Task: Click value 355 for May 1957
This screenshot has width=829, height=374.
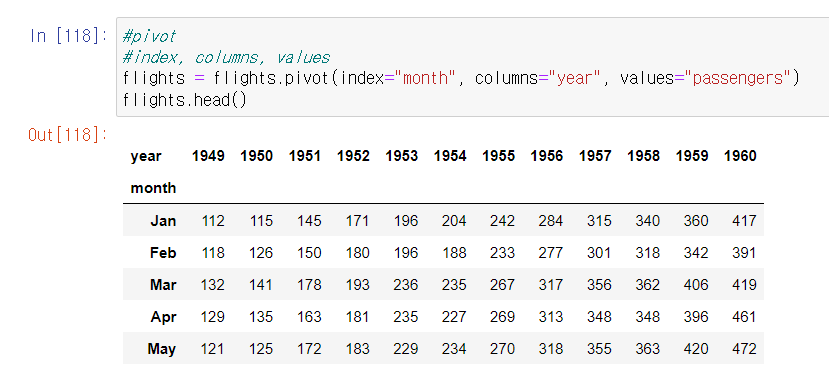Action: 600,350
